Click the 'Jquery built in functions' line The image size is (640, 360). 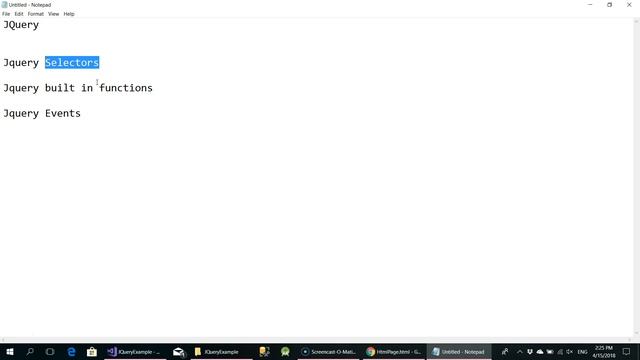click(x=78, y=88)
